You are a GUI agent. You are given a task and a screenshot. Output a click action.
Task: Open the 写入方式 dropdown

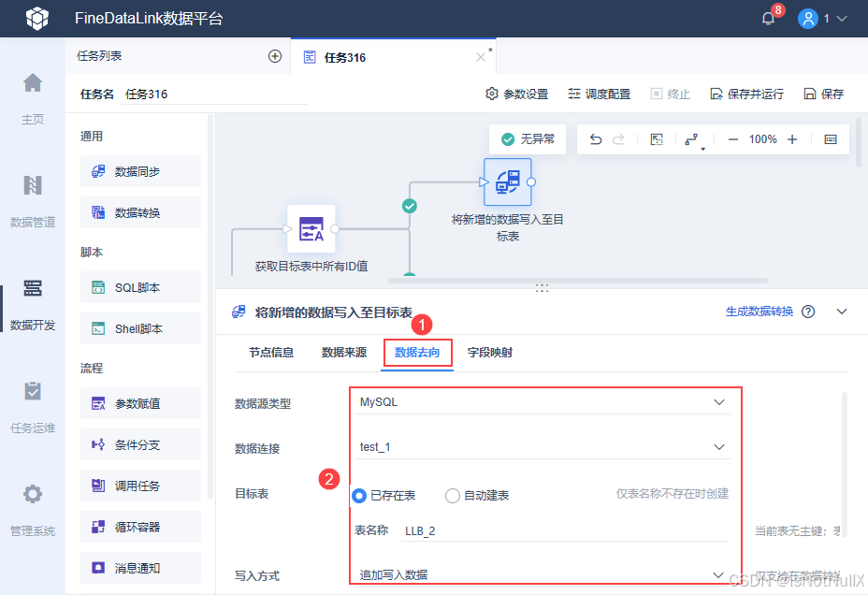click(542, 575)
